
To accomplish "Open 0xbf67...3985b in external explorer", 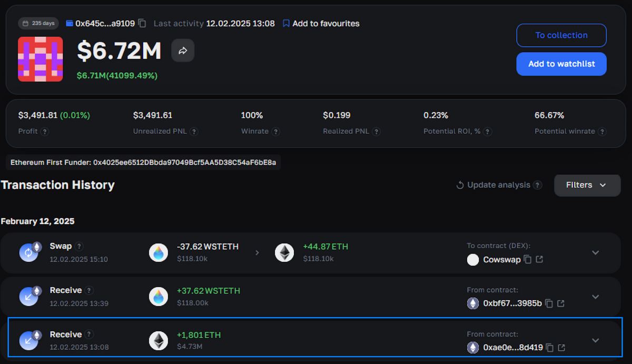I will [561, 303].
